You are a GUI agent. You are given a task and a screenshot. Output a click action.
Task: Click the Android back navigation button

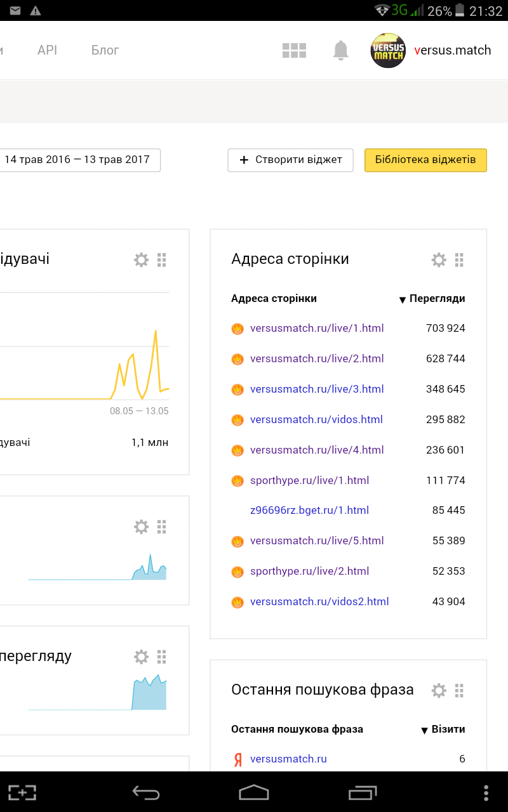(x=145, y=792)
